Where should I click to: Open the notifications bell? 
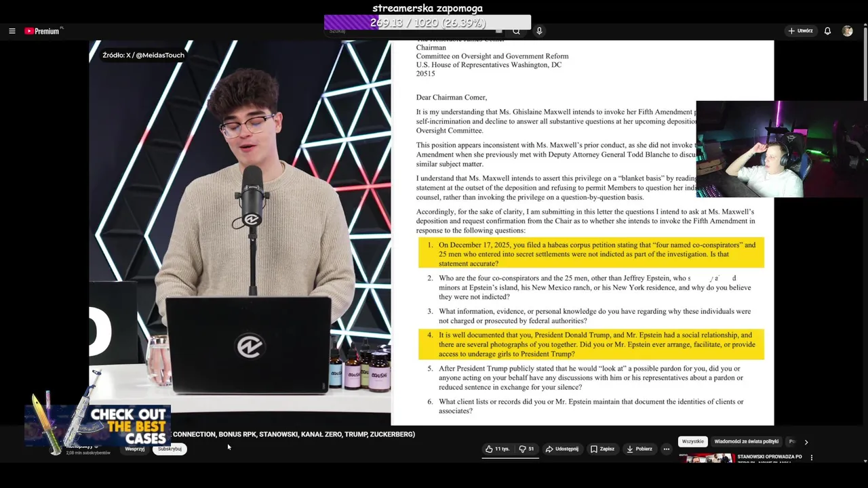pyautogui.click(x=827, y=31)
